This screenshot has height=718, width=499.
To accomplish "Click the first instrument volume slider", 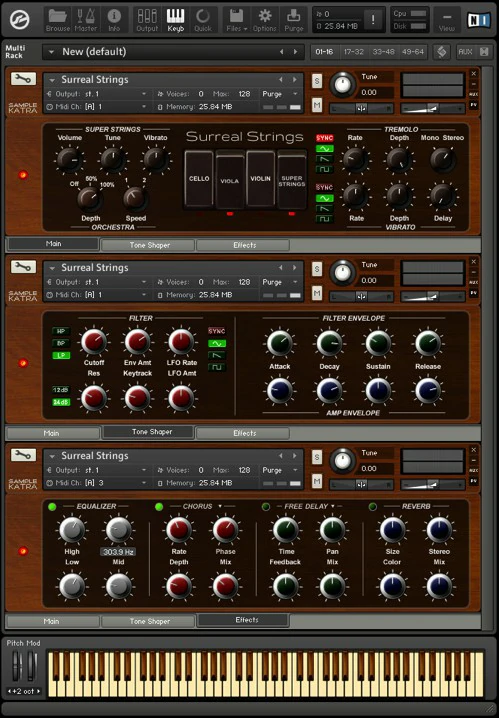I will [x=433, y=109].
